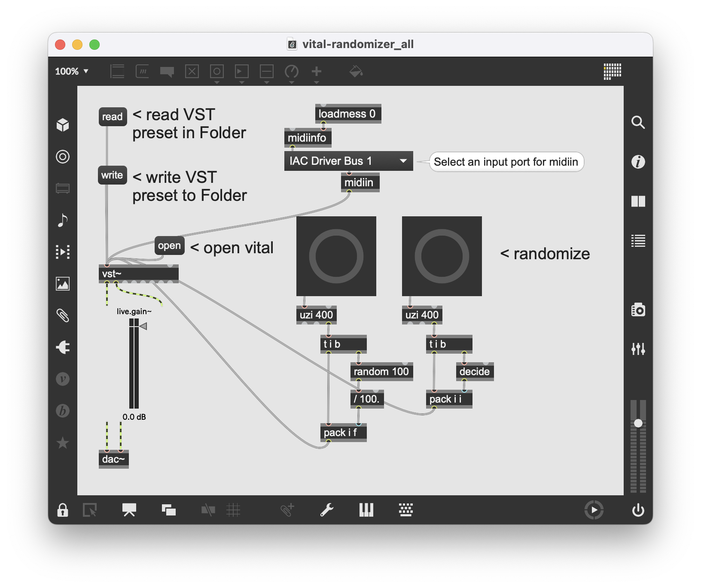This screenshot has height=588, width=701.
Task: Click the live.gain~ volume slider
Action: click(134, 365)
